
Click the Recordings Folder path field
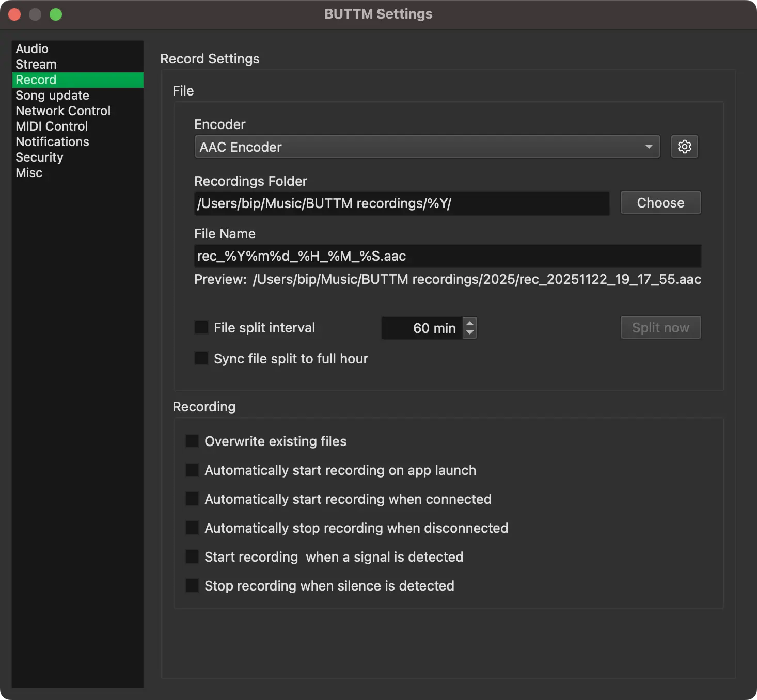pos(402,203)
